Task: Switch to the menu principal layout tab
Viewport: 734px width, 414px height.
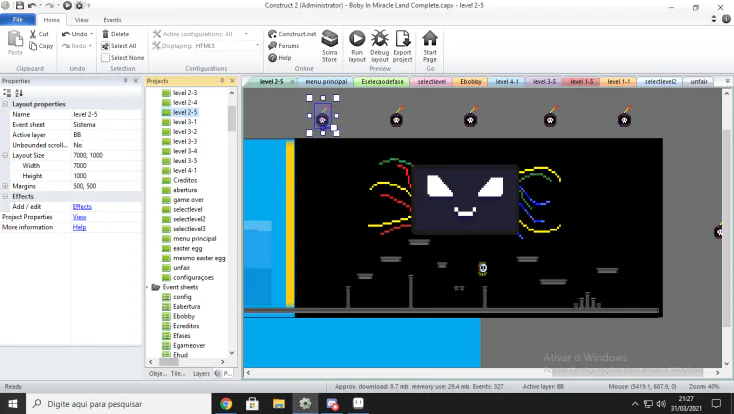Action: 326,81
